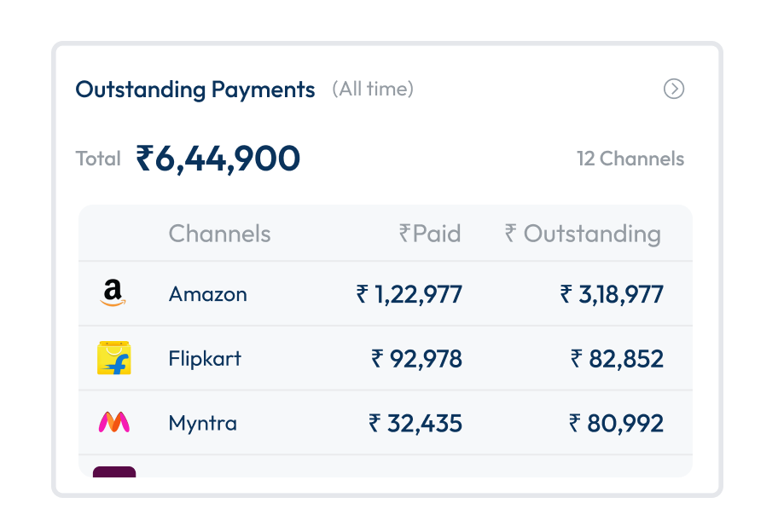Click the Amazon logo icon
Viewport: 778px width, 532px height.
[113, 294]
